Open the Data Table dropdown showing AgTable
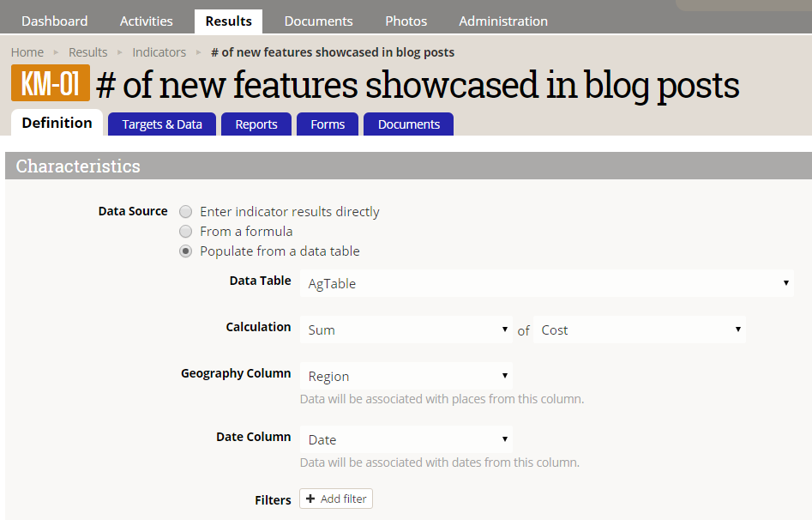 [547, 283]
